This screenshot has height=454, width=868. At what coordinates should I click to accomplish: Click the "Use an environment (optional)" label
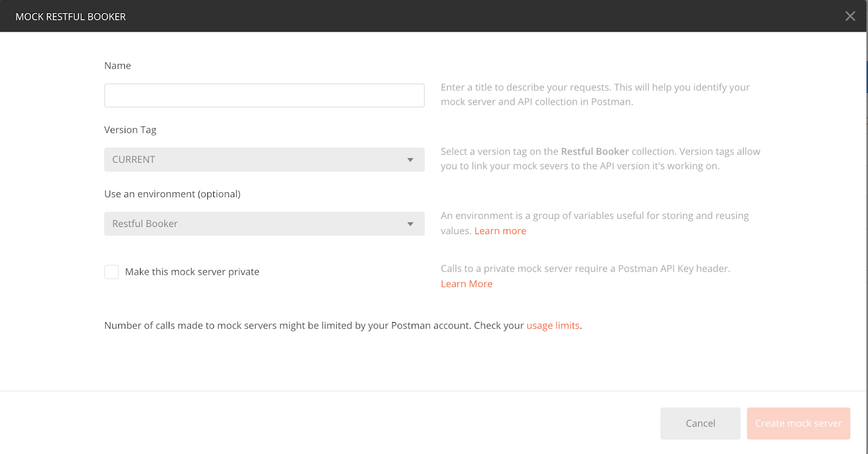click(172, 194)
